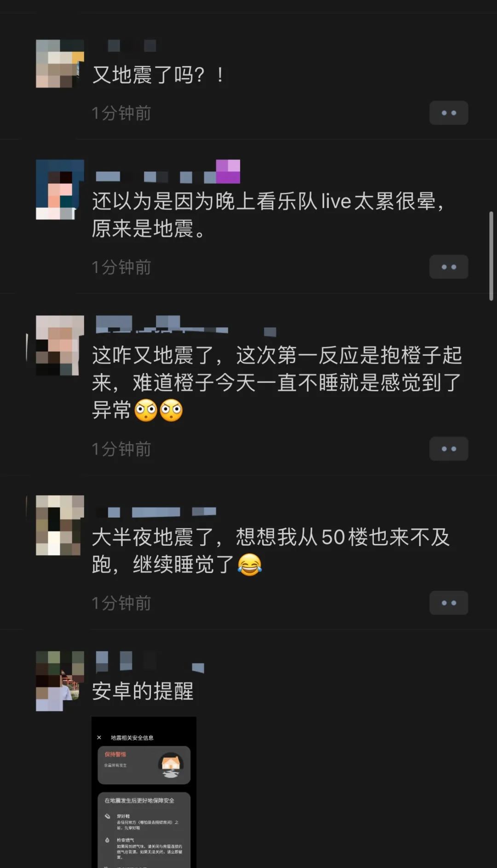Open the earthquake safety info screenshot

144,792
